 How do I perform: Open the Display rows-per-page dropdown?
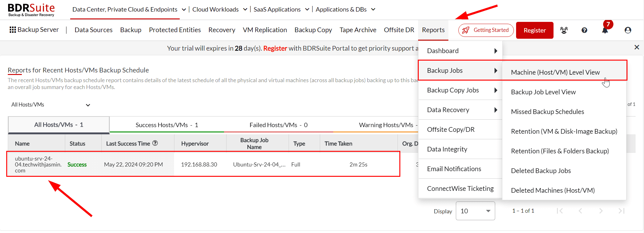pyautogui.click(x=475, y=211)
